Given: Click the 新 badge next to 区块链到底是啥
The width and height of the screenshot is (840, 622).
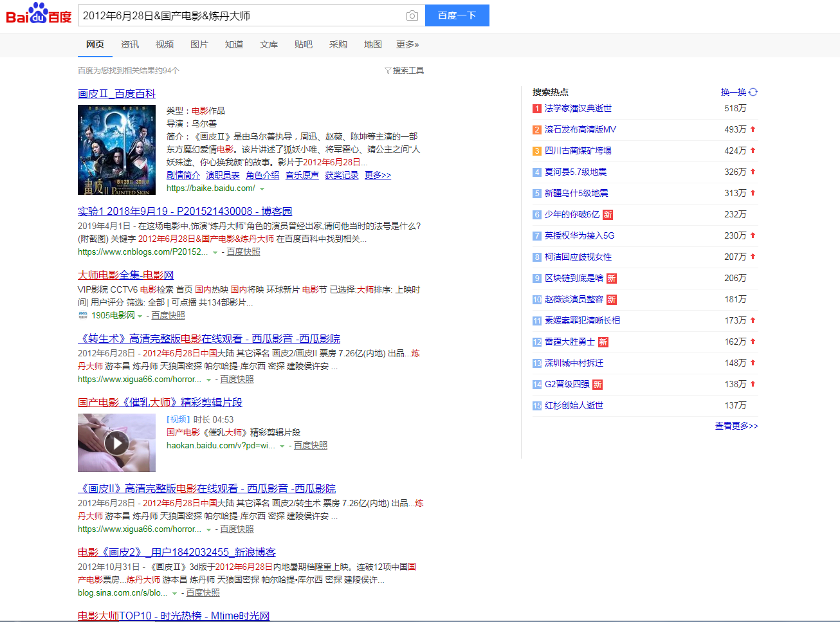Looking at the screenshot, I should click(612, 279).
